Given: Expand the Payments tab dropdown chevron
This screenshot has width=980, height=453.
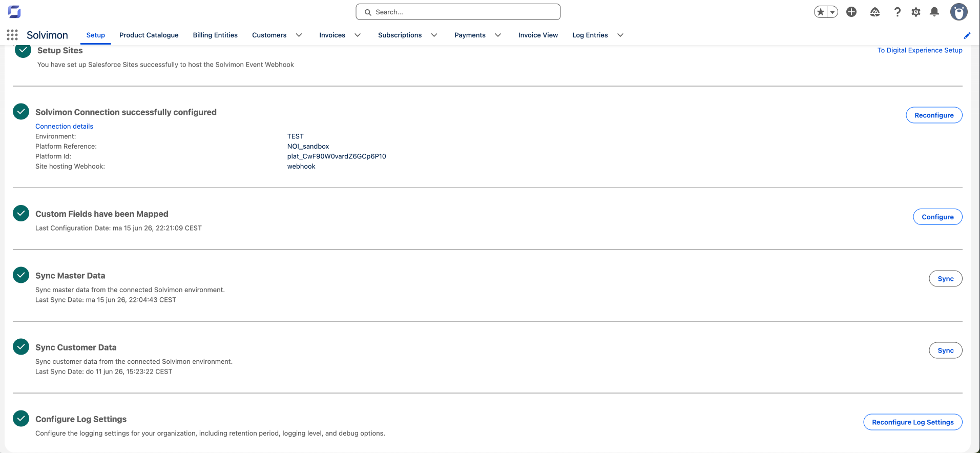Looking at the screenshot, I should (498, 35).
